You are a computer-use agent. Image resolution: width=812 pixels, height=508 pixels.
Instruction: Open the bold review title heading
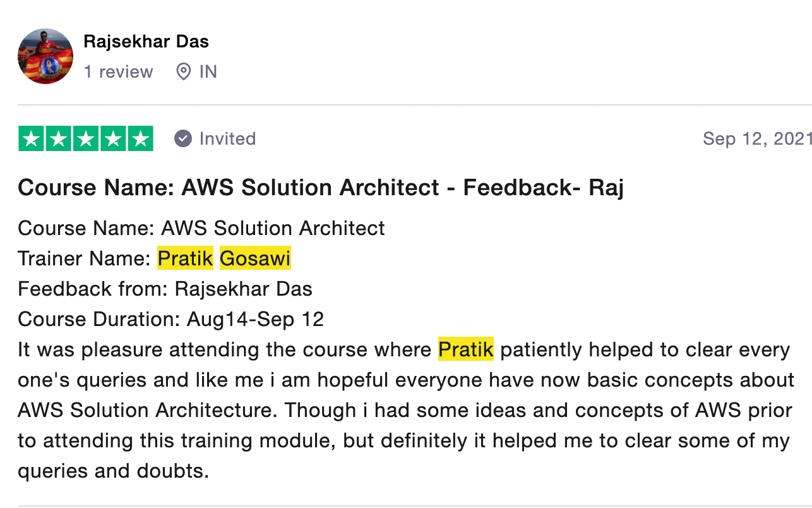point(321,188)
